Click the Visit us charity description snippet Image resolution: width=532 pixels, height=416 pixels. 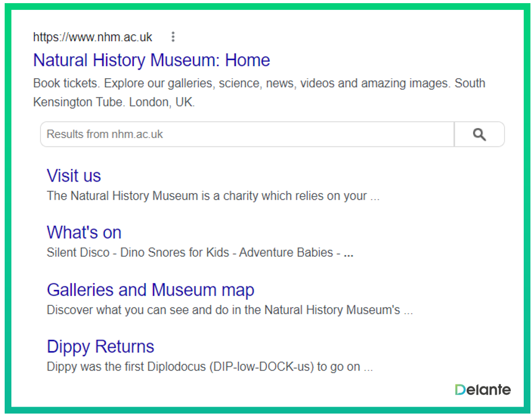point(212,196)
